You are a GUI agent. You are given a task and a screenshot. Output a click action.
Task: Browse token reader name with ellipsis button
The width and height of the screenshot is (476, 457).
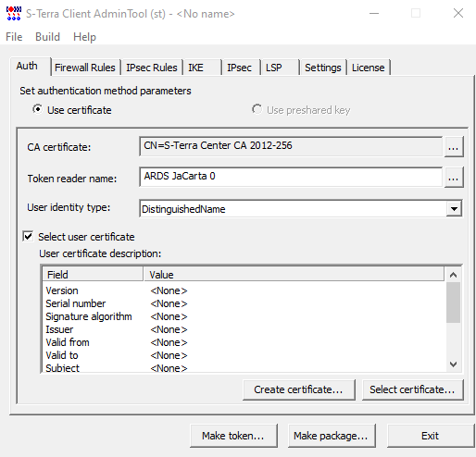point(454,178)
